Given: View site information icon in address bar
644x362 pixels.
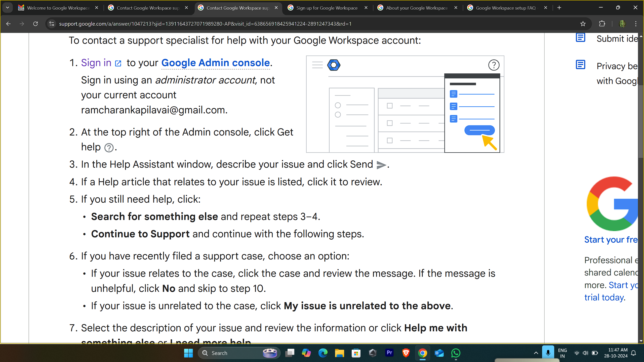Looking at the screenshot, I should click(52, 24).
